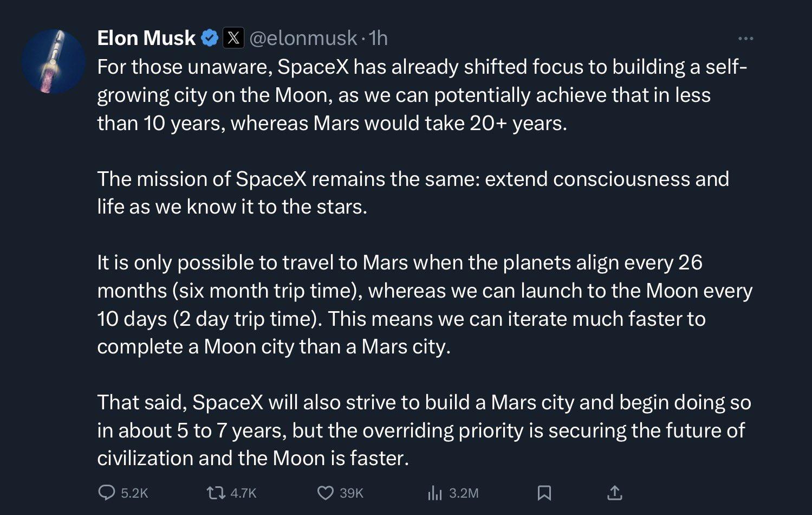Like the tweet with the heart icon
Viewport: 812px width, 515px height.
coord(325,493)
